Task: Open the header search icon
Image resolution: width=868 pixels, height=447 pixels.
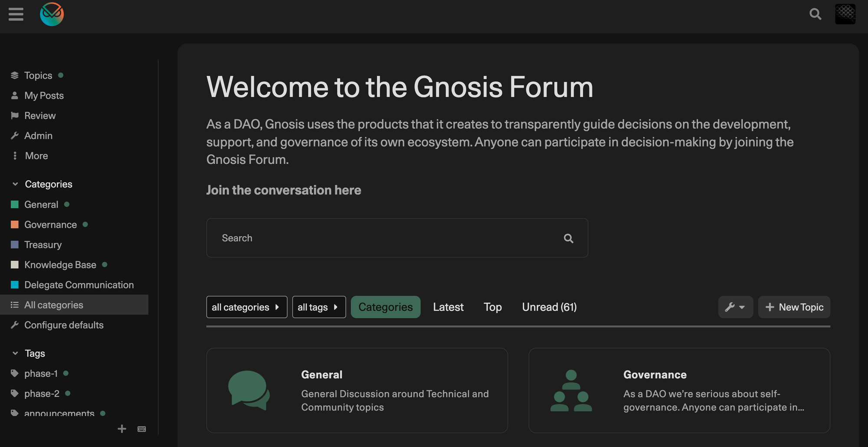Action: tap(815, 14)
